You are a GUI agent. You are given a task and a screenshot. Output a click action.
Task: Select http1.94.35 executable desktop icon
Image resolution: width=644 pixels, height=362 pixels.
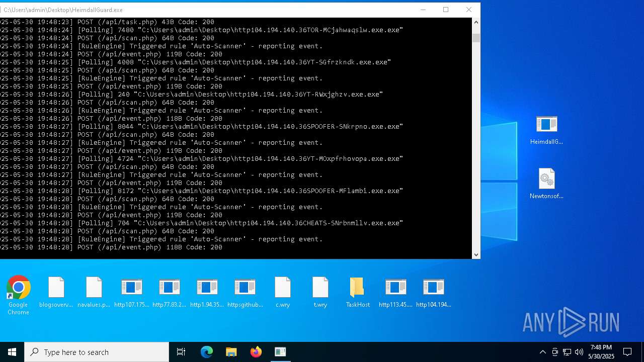click(207, 292)
